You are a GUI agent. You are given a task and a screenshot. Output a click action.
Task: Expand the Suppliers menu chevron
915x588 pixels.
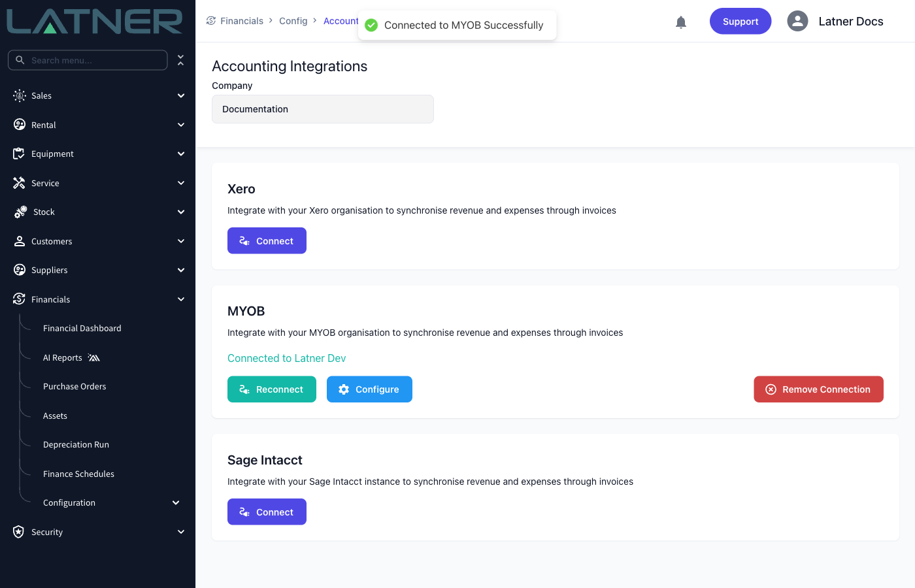[181, 270]
